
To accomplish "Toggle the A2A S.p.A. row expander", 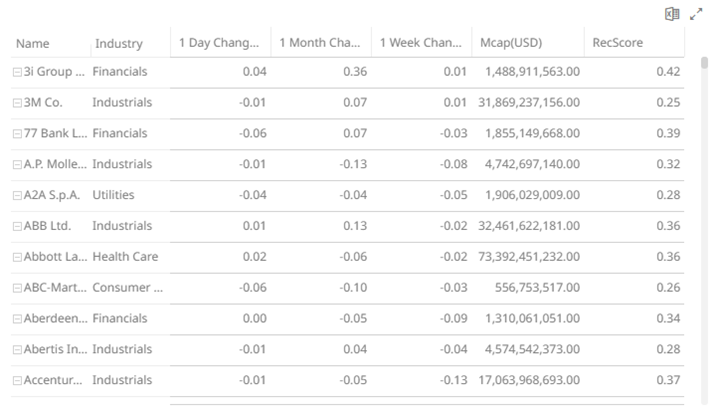I will click(17, 195).
